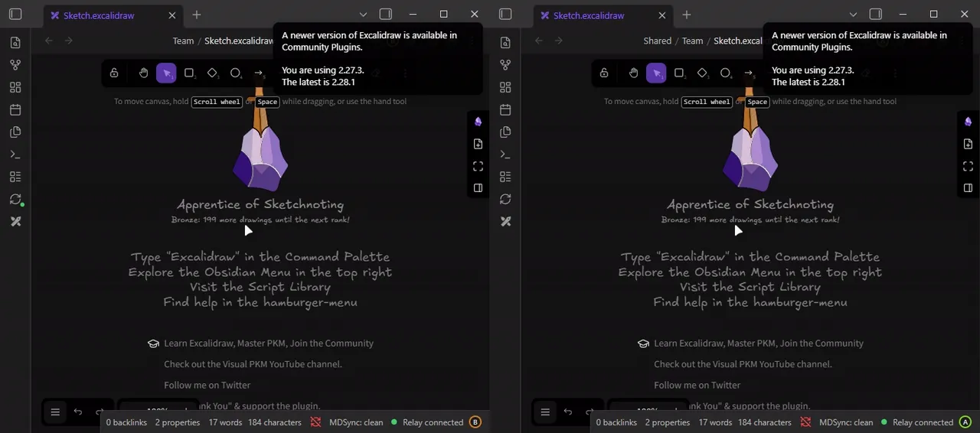The image size is (980, 433).
Task: Open the Visual PKM YouTube channel link, left window
Action: click(x=253, y=364)
